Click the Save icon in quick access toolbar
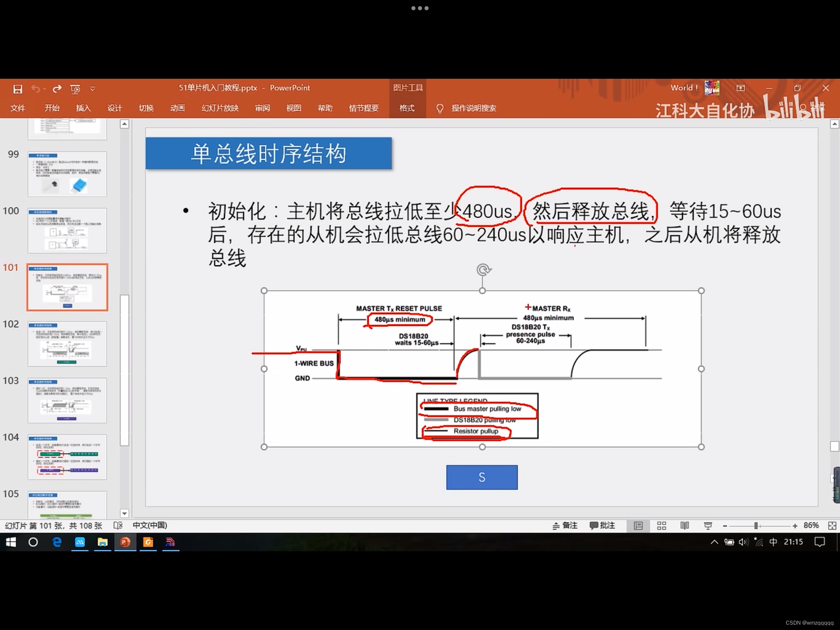840x630 pixels. point(18,89)
